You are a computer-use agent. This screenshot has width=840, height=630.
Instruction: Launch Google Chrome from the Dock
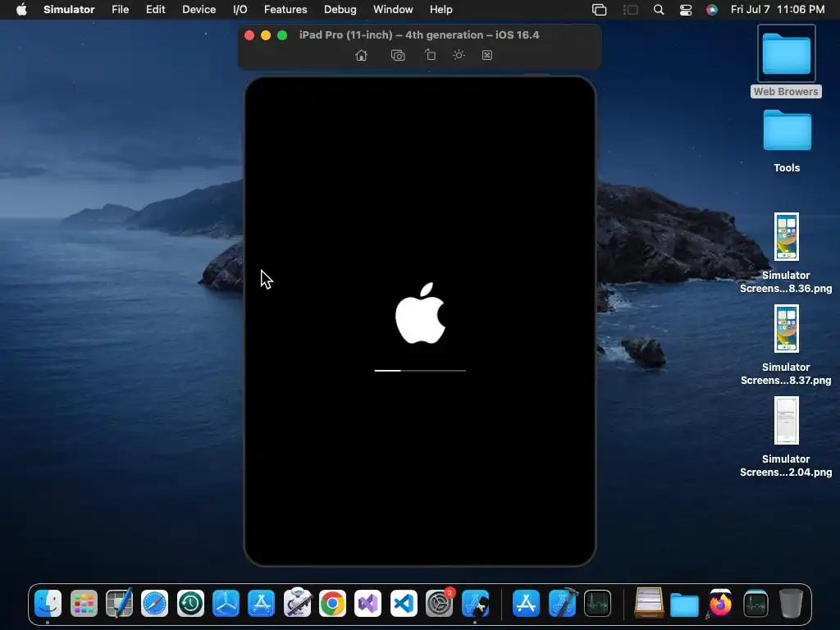333,604
